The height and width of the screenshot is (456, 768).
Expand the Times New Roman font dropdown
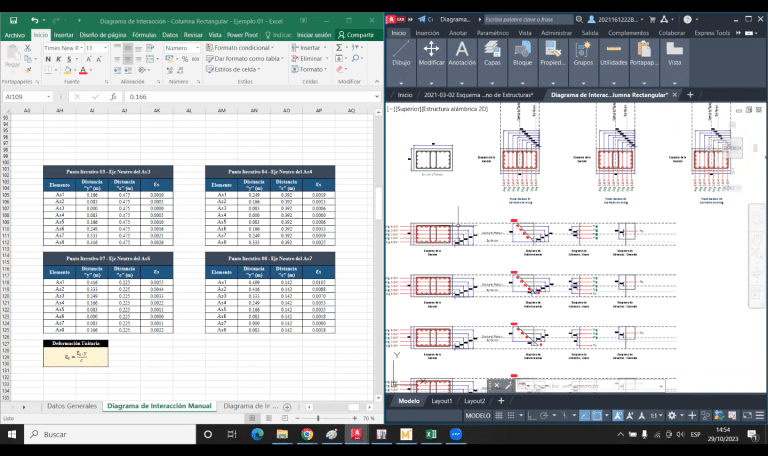pos(79,47)
